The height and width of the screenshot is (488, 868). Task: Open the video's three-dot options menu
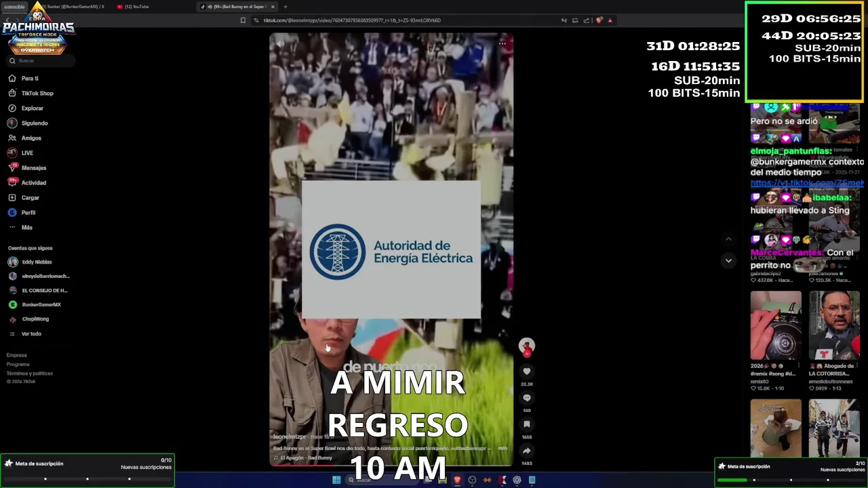point(502,43)
